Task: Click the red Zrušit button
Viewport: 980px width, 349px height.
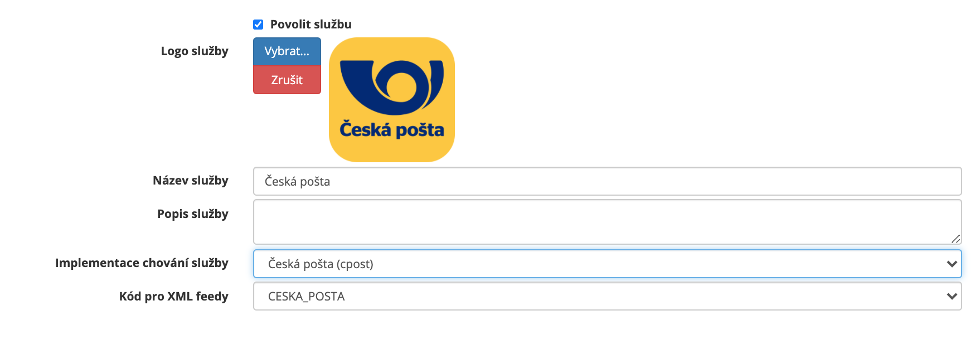Action: click(287, 80)
